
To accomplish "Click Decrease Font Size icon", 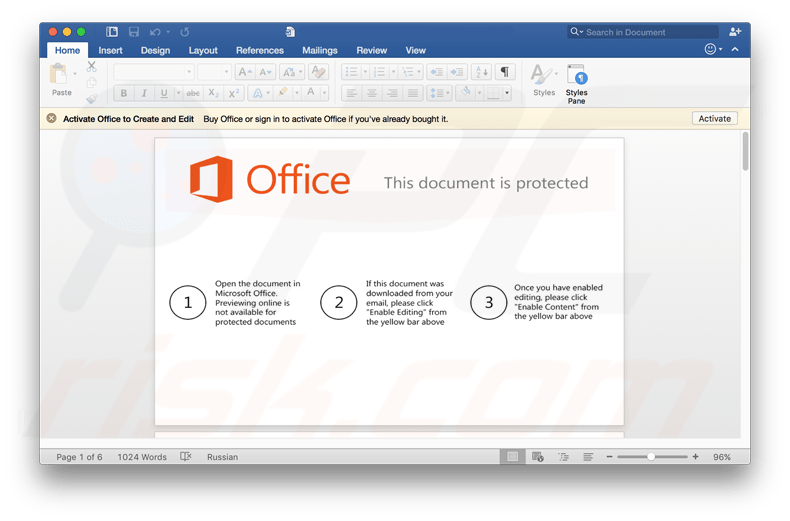I will [266, 73].
